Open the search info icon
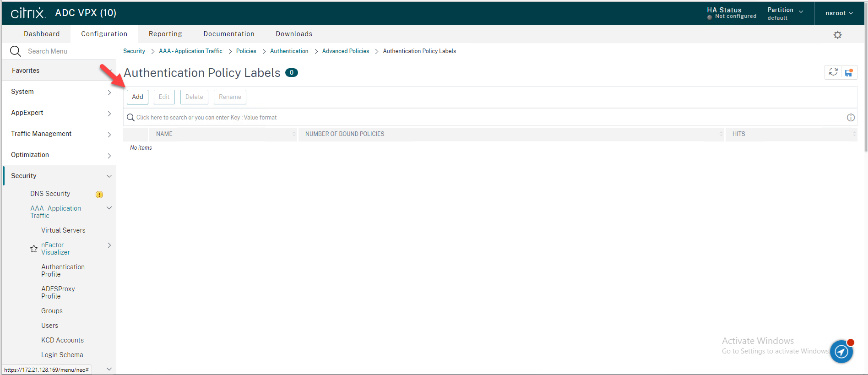The height and width of the screenshot is (375, 868). coord(851,118)
